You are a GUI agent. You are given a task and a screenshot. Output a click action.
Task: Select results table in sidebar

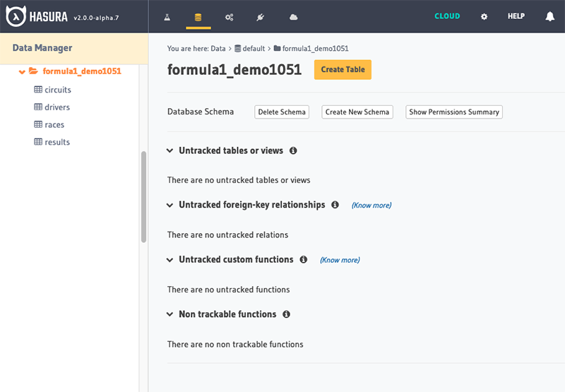[57, 142]
